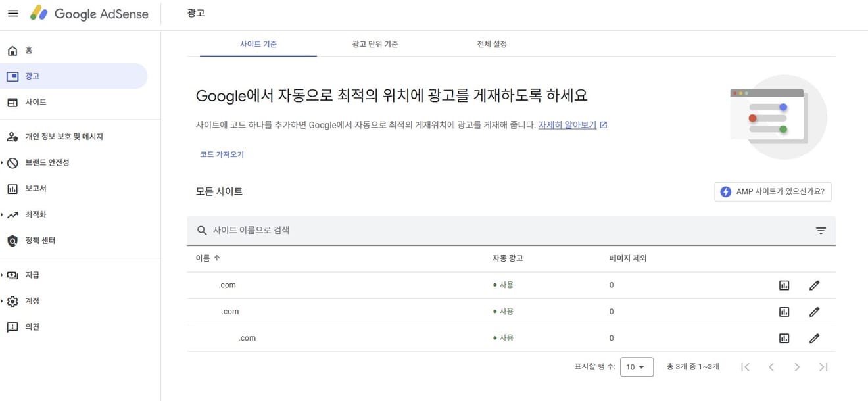
Task: Sort by the 이름 column header
Action: pyautogui.click(x=208, y=258)
